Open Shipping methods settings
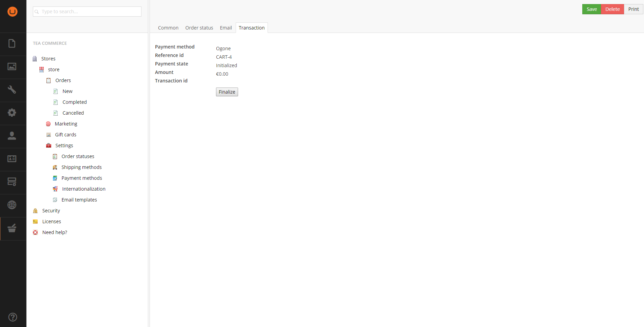 coord(82,167)
